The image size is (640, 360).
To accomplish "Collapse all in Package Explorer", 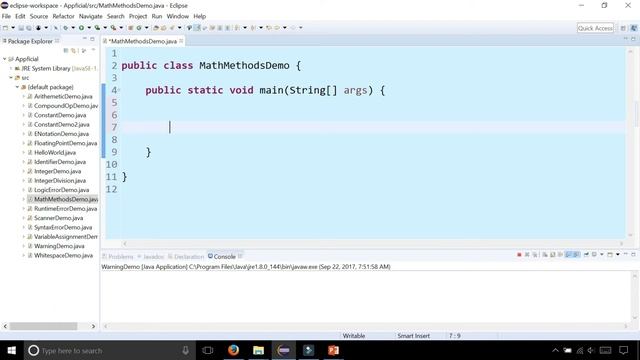I will tap(66, 50).
